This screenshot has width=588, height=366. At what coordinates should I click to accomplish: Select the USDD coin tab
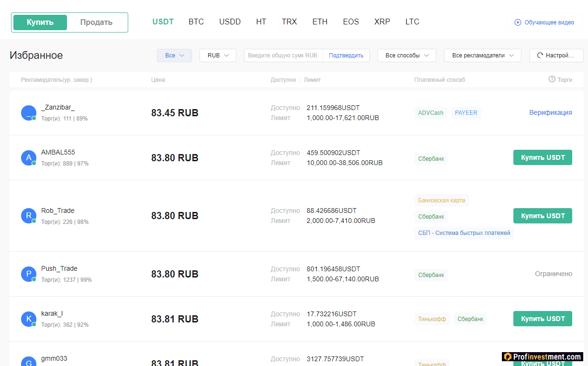point(230,22)
